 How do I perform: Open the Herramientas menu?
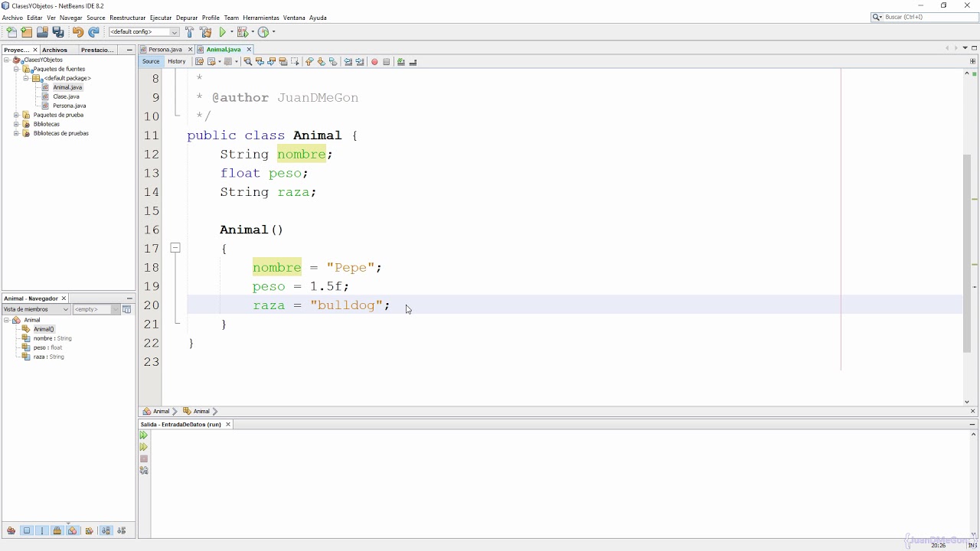tap(261, 18)
